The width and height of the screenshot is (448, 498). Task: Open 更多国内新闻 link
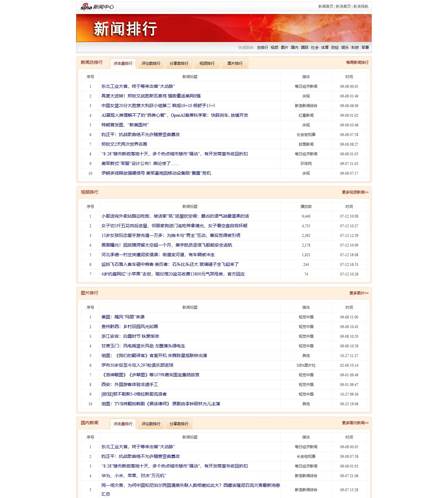point(355,423)
